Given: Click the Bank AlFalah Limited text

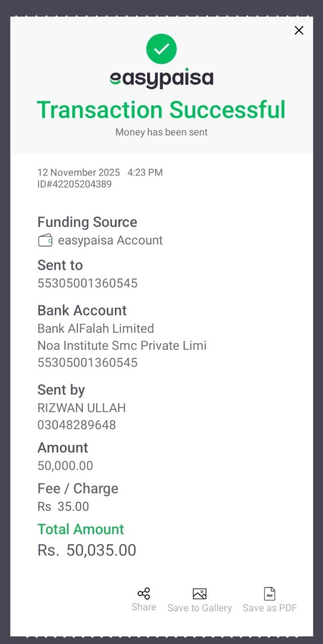Looking at the screenshot, I should tap(96, 329).
